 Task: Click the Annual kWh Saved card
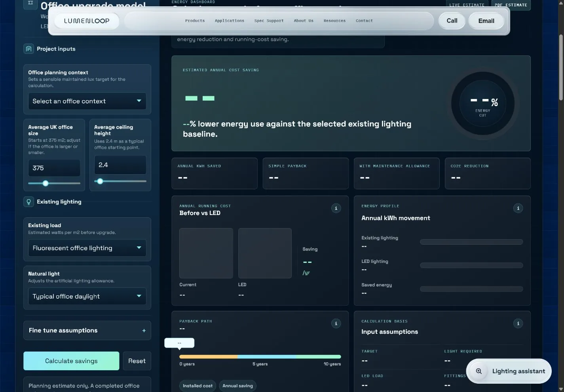coord(215,173)
